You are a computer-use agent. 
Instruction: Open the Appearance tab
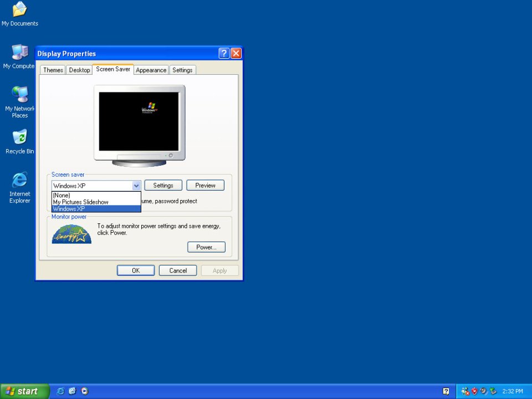click(x=151, y=70)
